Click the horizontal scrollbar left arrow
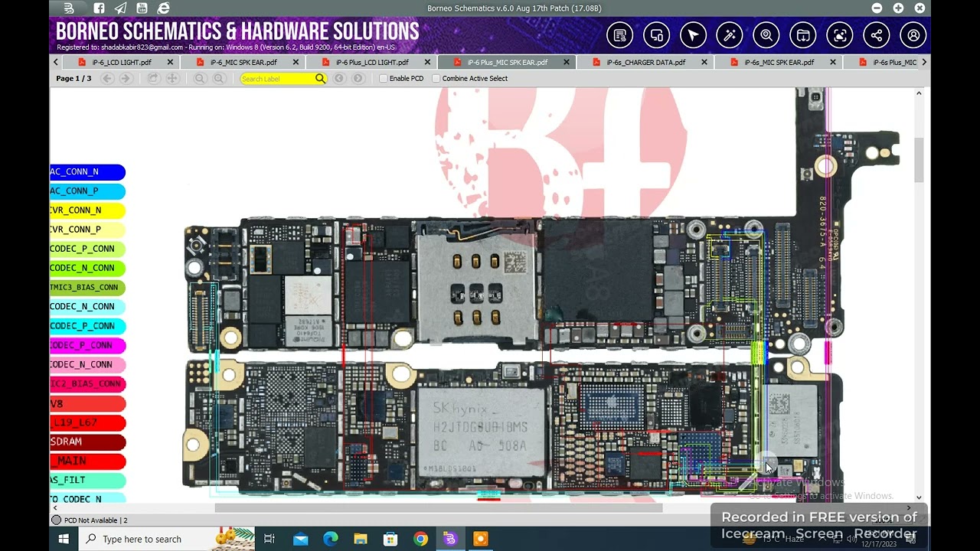Viewport: 980px width, 551px height. [x=54, y=508]
